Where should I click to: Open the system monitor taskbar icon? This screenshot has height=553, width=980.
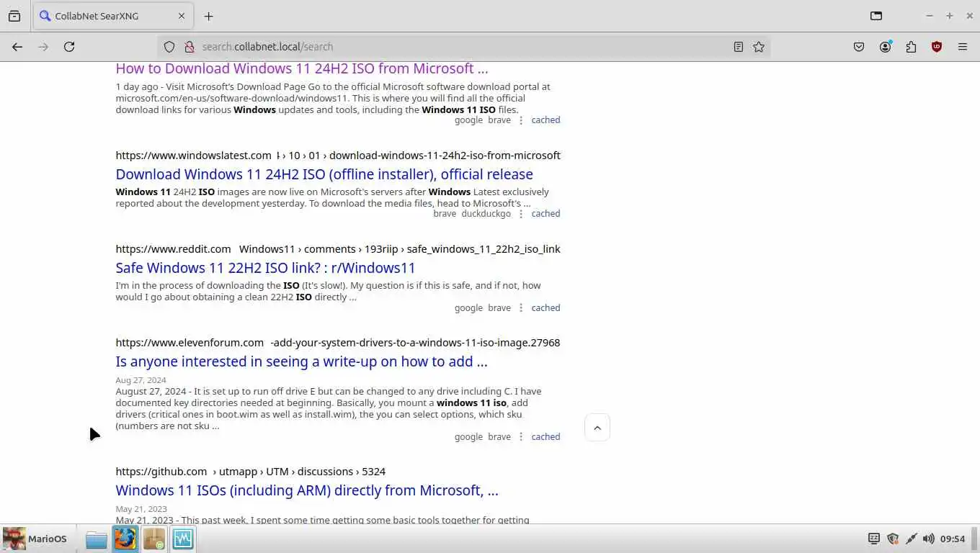pyautogui.click(x=182, y=539)
